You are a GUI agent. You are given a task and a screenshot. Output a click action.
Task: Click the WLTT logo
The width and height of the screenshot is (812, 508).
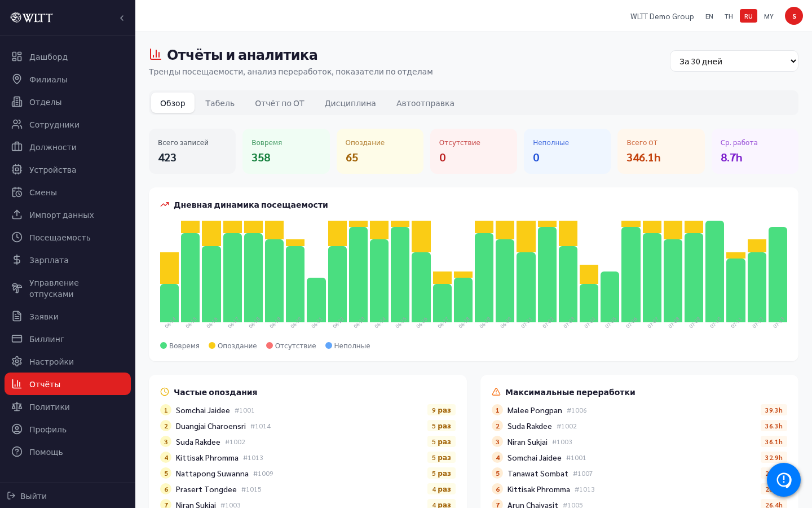click(x=32, y=18)
